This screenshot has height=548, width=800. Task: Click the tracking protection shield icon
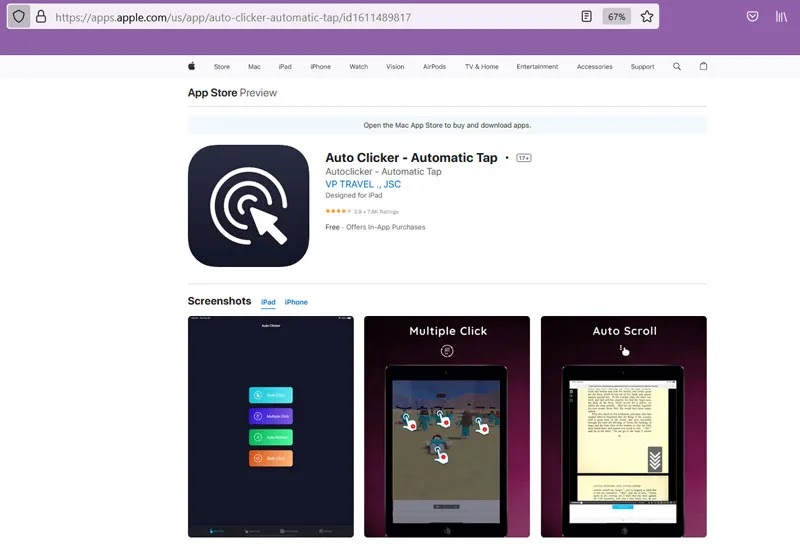click(x=19, y=17)
